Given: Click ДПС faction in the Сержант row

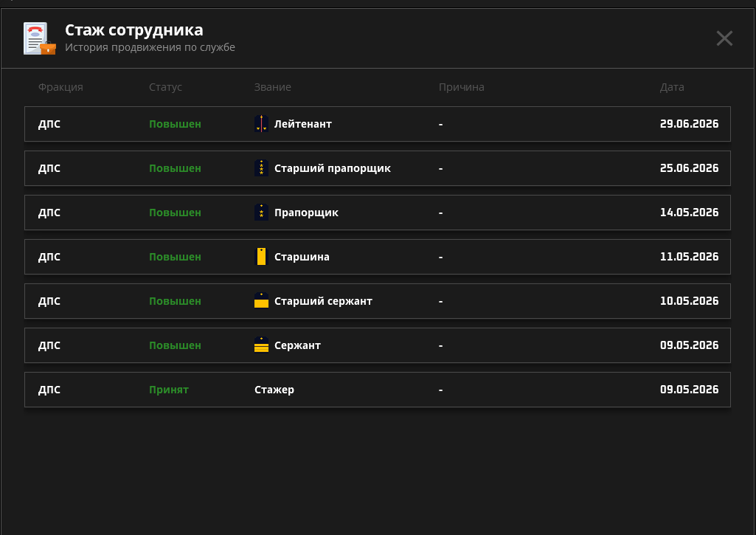Looking at the screenshot, I should 49,345.
